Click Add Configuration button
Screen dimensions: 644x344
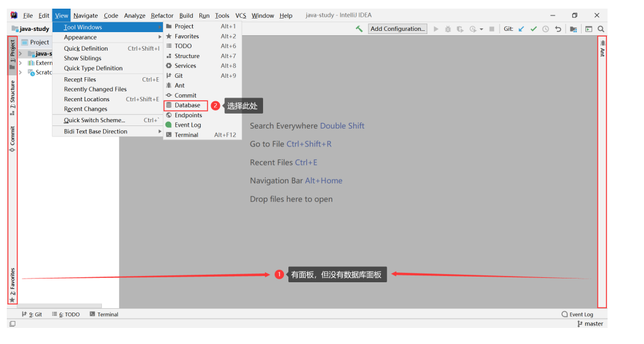click(x=398, y=29)
